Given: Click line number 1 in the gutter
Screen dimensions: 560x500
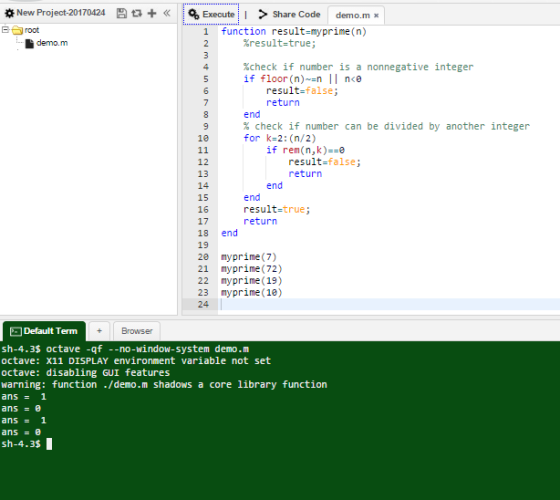Looking at the screenshot, I should pyautogui.click(x=206, y=31).
